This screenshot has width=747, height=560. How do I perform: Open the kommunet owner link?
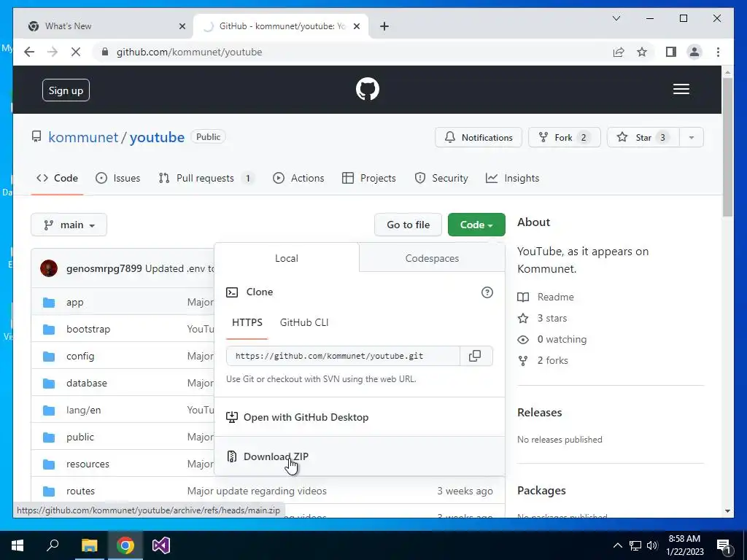tap(83, 138)
